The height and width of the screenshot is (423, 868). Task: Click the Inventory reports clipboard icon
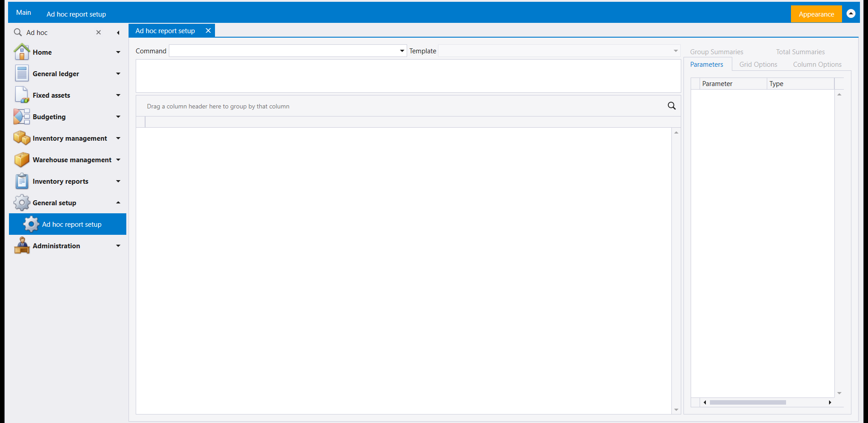(x=21, y=181)
